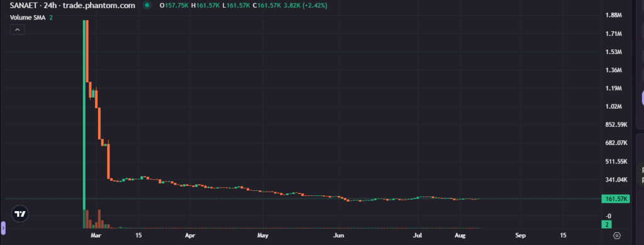Screen dimensions: 644x245
Task: Click the Open value O157.75K
Action: pyautogui.click(x=174, y=6)
